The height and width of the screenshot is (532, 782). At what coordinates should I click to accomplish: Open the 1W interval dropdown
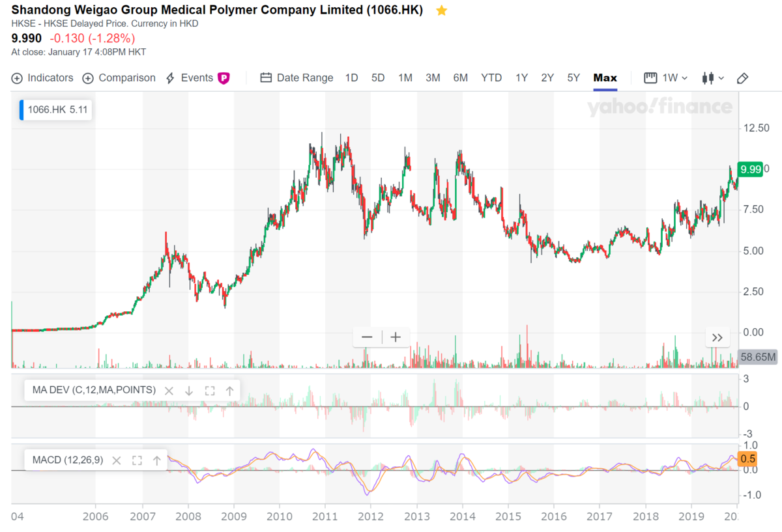pos(666,78)
